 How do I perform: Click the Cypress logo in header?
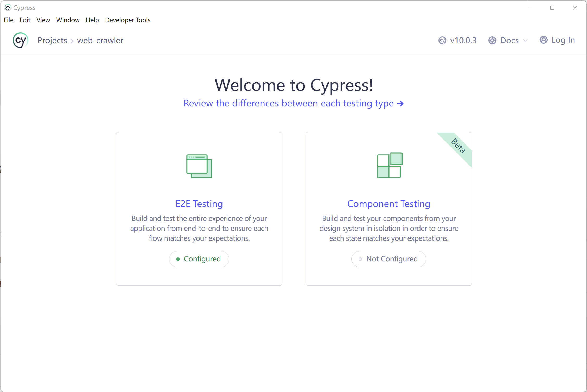[x=20, y=40]
